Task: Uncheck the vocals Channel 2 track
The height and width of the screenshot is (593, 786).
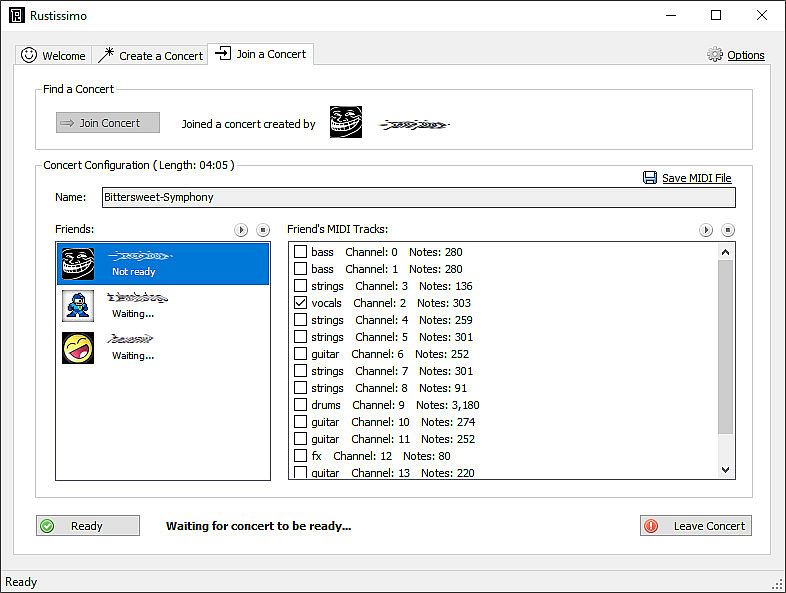Action: [301, 303]
